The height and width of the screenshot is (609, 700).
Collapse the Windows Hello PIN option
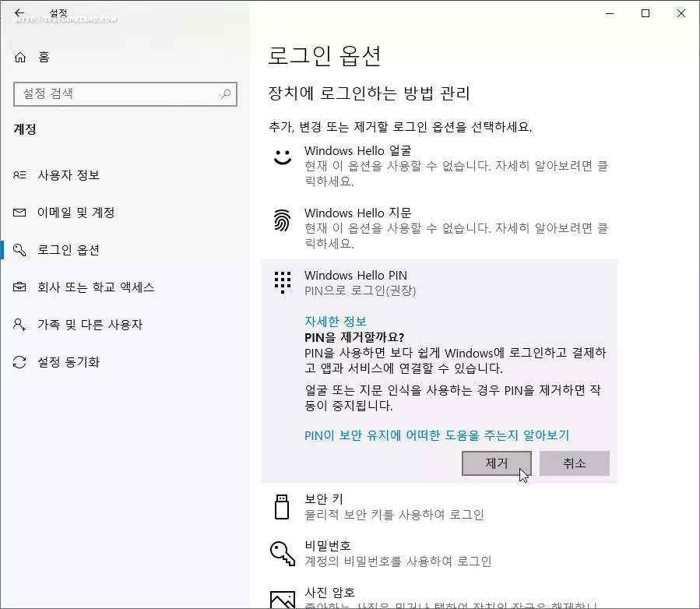pos(439,283)
